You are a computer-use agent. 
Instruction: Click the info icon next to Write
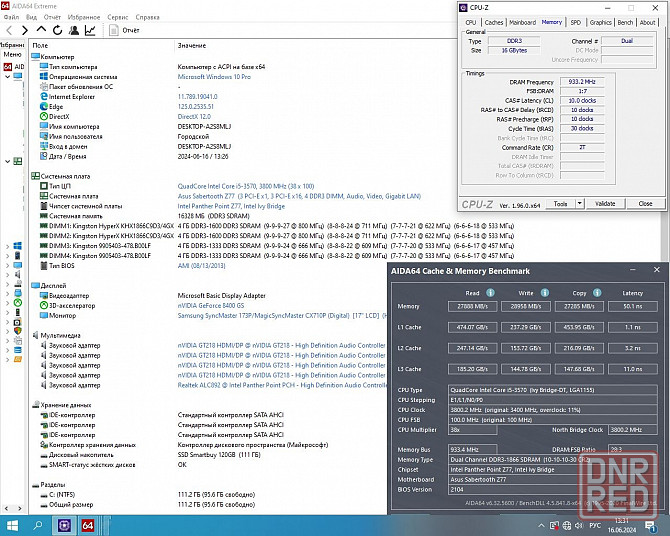tap(544, 293)
